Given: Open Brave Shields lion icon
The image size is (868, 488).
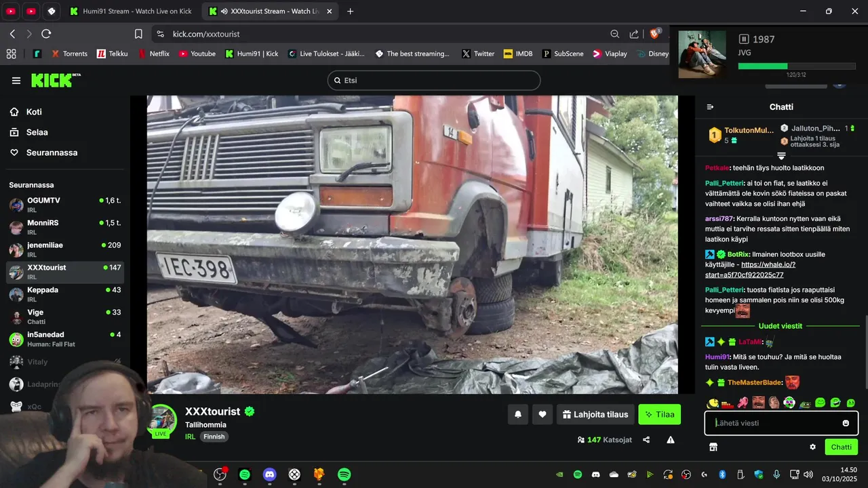Looking at the screenshot, I should pyautogui.click(x=655, y=33).
